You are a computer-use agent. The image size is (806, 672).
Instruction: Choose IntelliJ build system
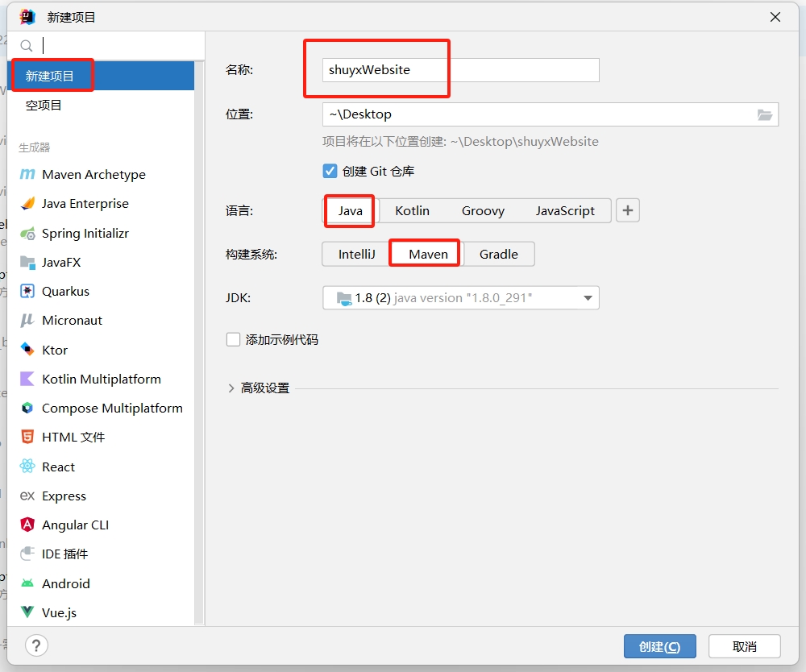(357, 255)
